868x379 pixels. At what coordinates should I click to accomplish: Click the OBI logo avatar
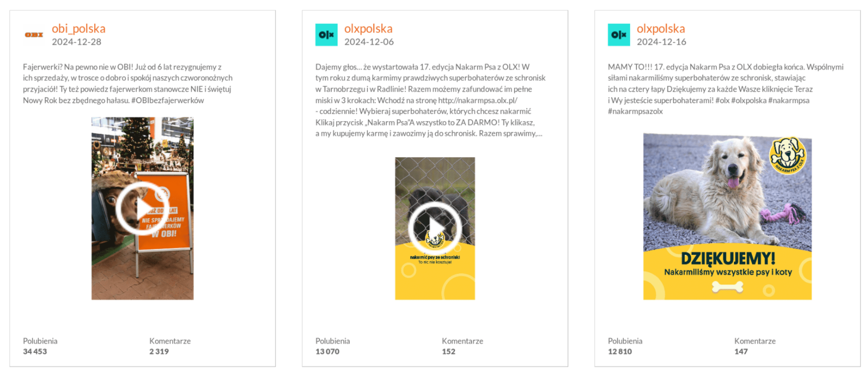coord(34,35)
